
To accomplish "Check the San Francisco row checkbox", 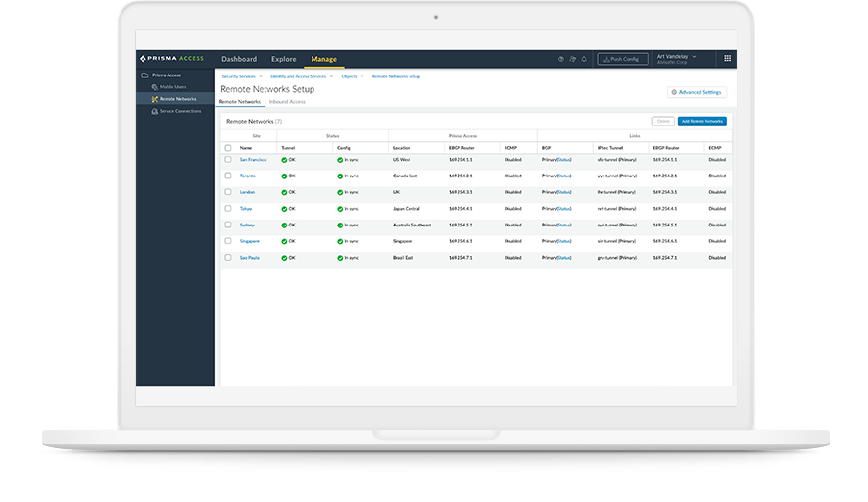I will pos(228,159).
